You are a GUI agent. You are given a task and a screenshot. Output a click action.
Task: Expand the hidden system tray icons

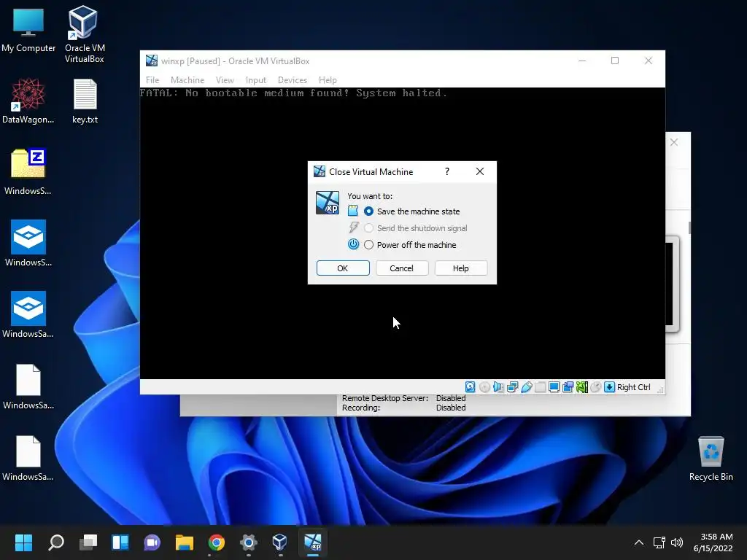tap(639, 542)
